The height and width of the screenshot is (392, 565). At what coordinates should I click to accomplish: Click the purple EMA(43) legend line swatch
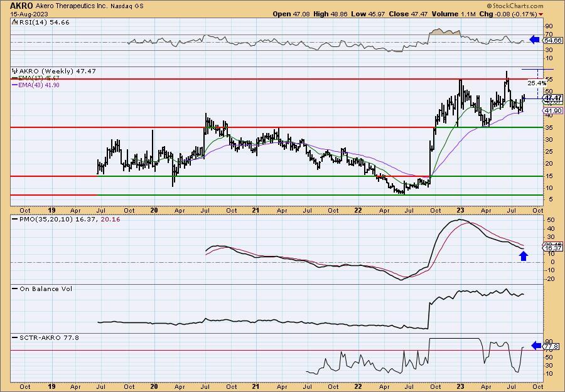pos(15,85)
